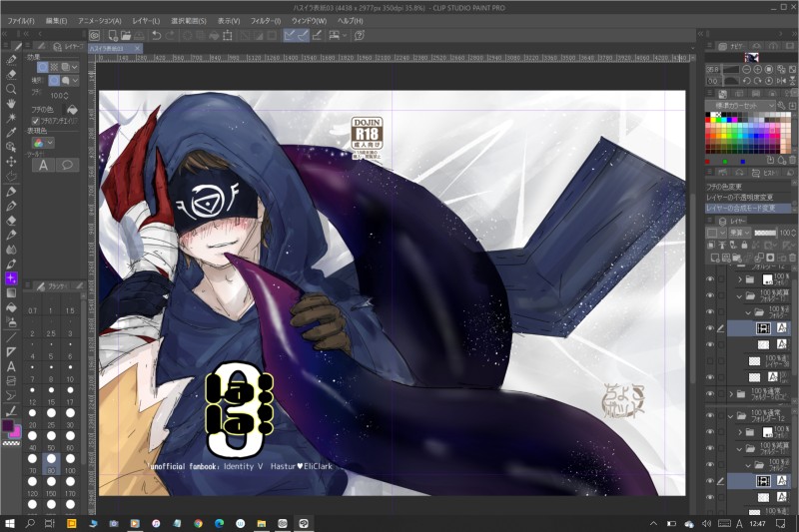The width and height of the screenshot is (799, 532).
Task: Select the Hand move-canvas tool
Action: [11, 104]
